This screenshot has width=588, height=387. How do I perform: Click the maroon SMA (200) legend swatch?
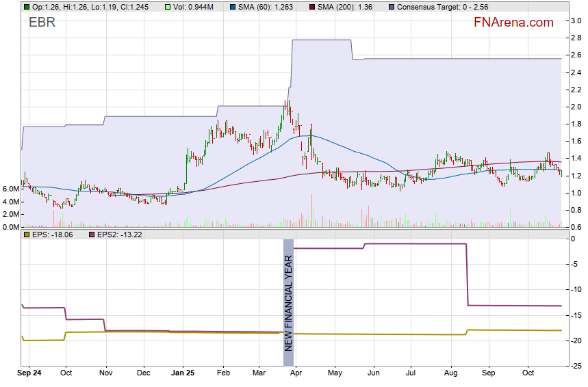pos(311,6)
